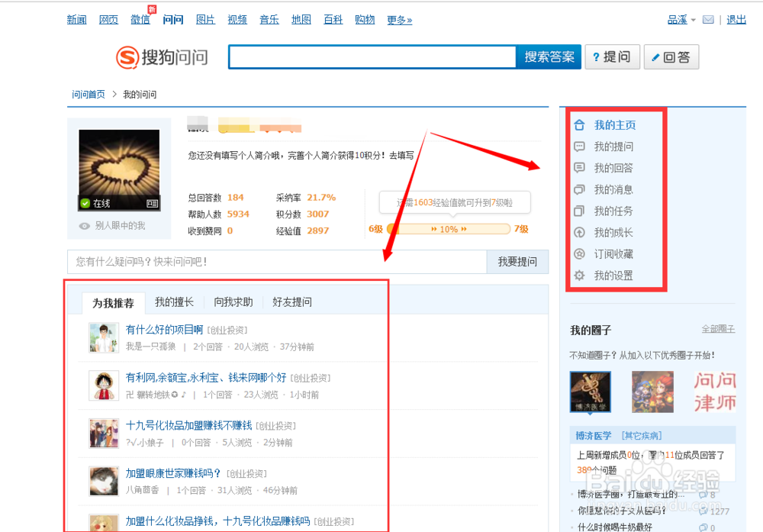Switch to the 我的擅长 tab

174,301
